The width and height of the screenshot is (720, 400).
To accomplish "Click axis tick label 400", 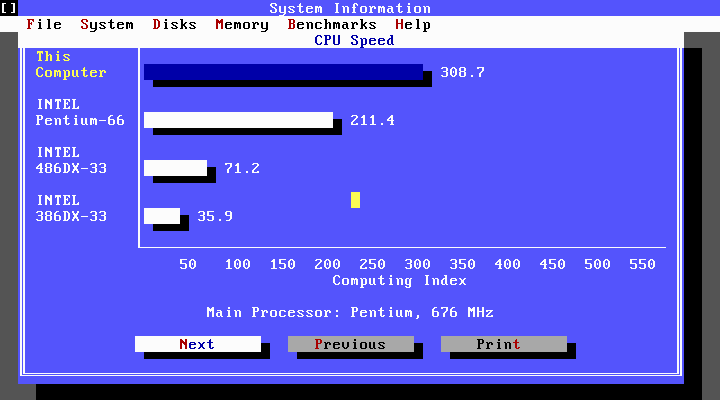I will 507,264.
